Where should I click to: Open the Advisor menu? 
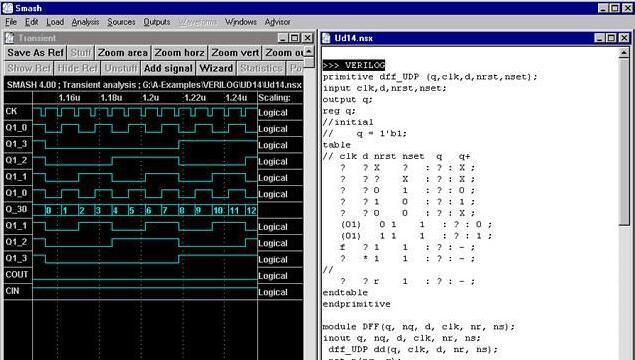pos(277,22)
